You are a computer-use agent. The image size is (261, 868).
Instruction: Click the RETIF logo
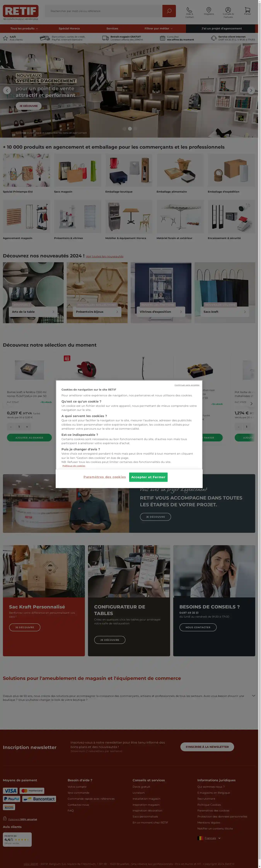coord(20,11)
